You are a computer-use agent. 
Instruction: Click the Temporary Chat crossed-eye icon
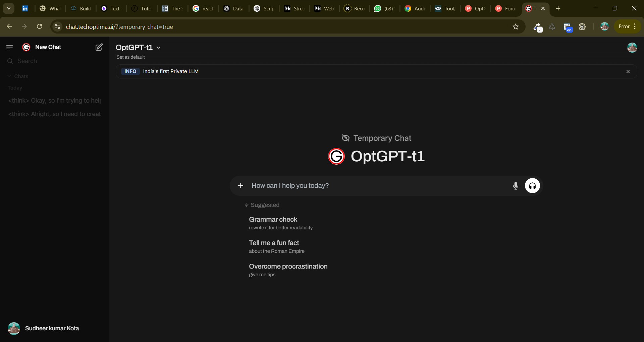click(345, 138)
